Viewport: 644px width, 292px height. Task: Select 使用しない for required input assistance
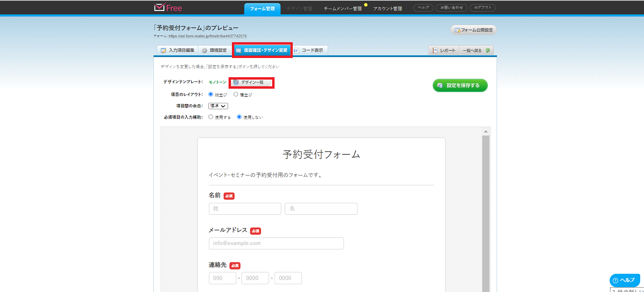point(240,117)
